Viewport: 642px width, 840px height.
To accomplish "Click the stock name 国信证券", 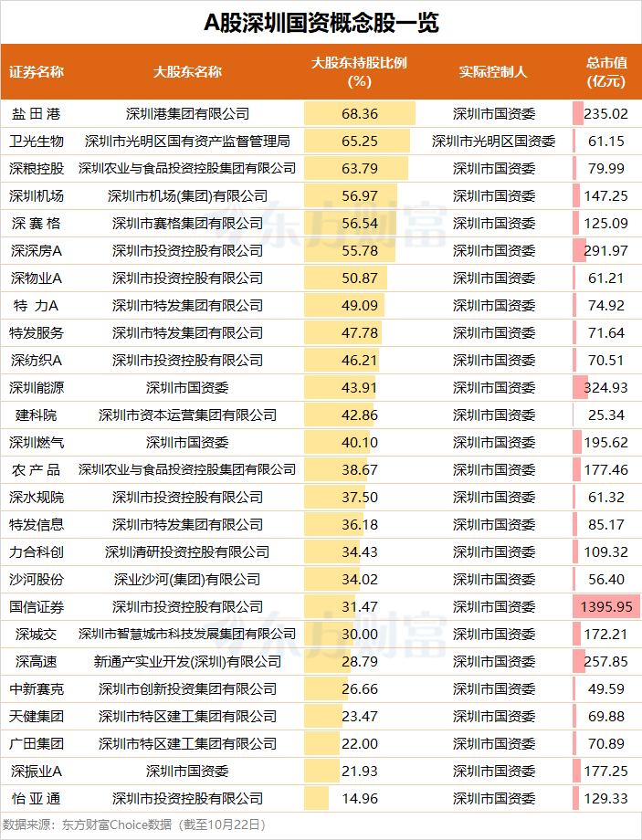I will (37, 606).
